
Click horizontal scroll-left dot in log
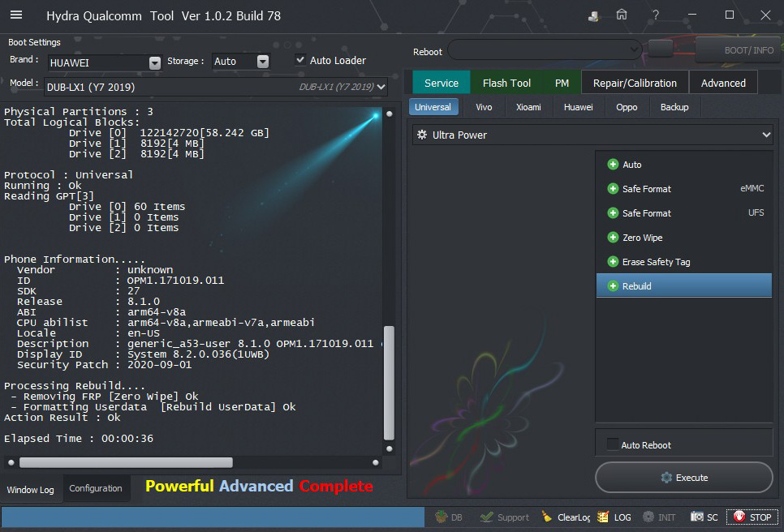[x=11, y=462]
